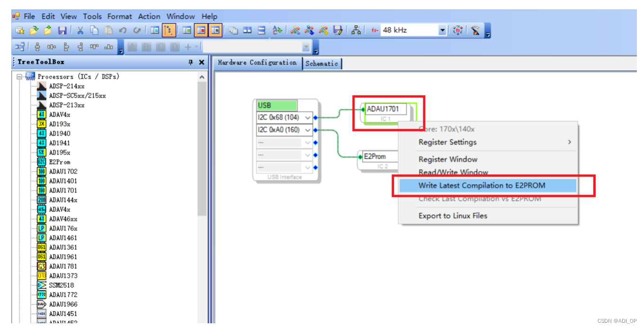Collapse the Processors (ICs / DSPs) tree node
Image resolution: width=644 pixels, height=328 pixels.
[19, 76]
